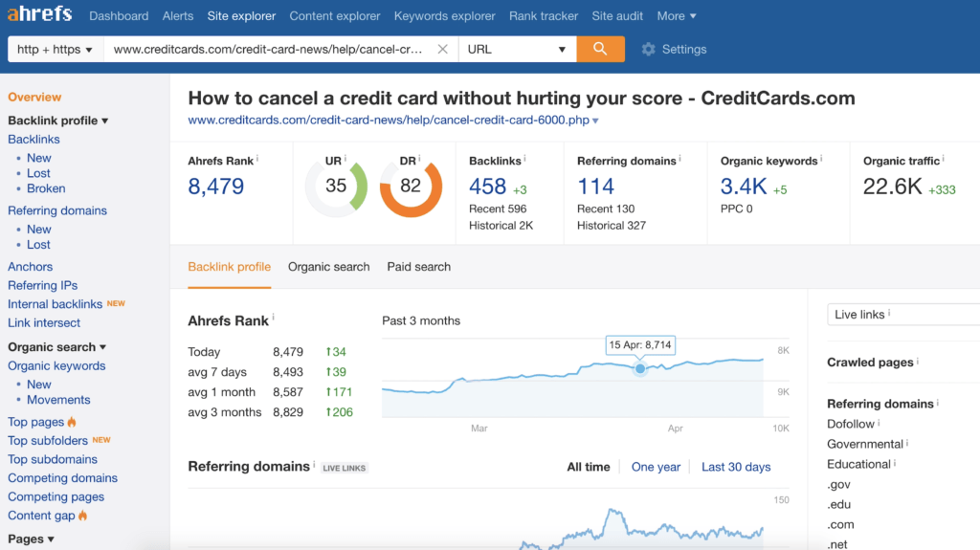Open Competing domains in the sidebar
Image resolution: width=980 pixels, height=550 pixels.
(62, 478)
